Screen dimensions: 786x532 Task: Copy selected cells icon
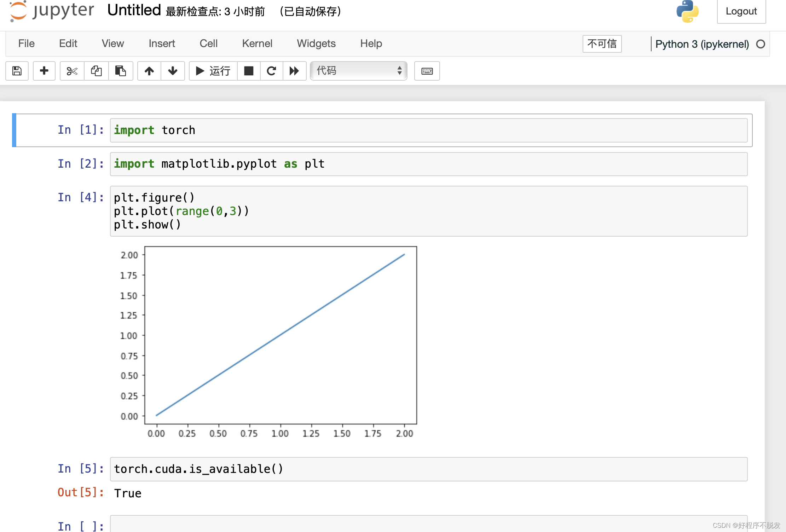pos(96,71)
